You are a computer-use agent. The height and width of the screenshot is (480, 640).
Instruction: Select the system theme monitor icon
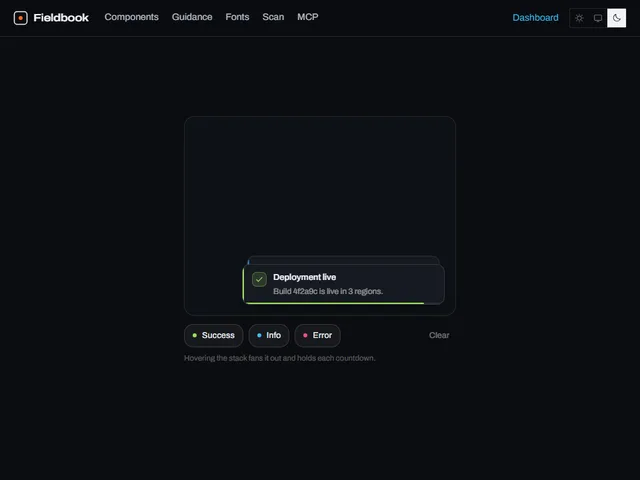[x=598, y=18]
